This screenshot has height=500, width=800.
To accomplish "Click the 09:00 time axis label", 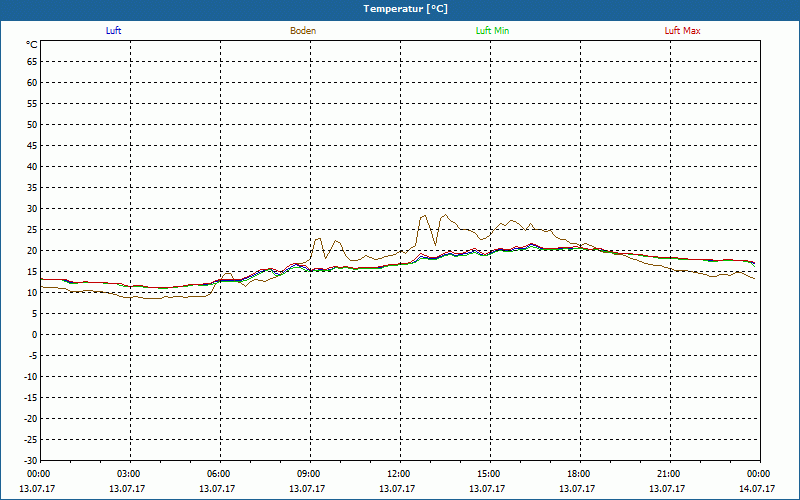I will (310, 474).
